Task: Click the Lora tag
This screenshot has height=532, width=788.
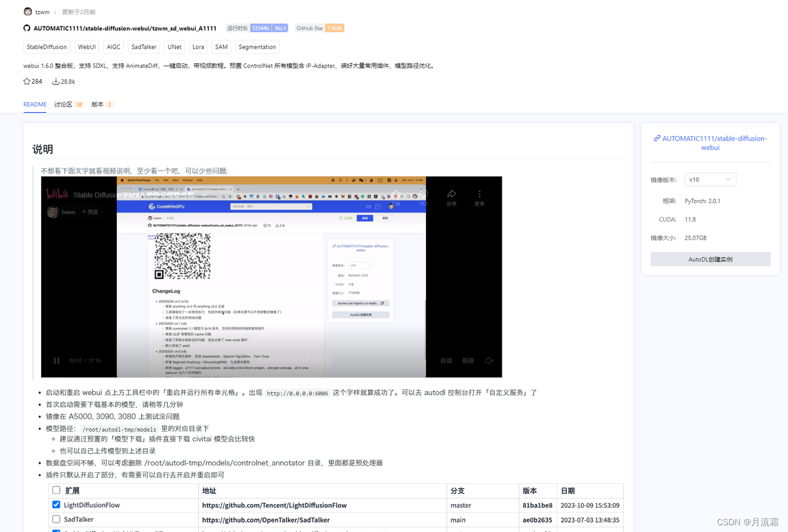Action: coord(198,47)
